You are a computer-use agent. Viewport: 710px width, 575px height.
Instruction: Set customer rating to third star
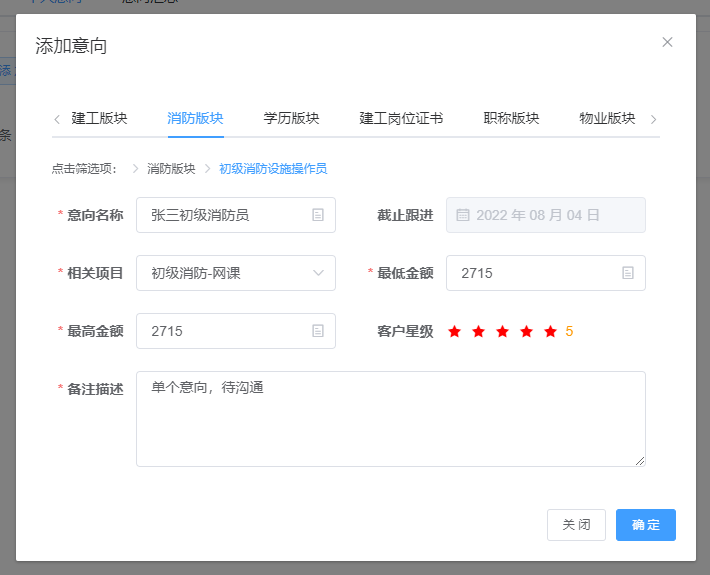coord(502,332)
